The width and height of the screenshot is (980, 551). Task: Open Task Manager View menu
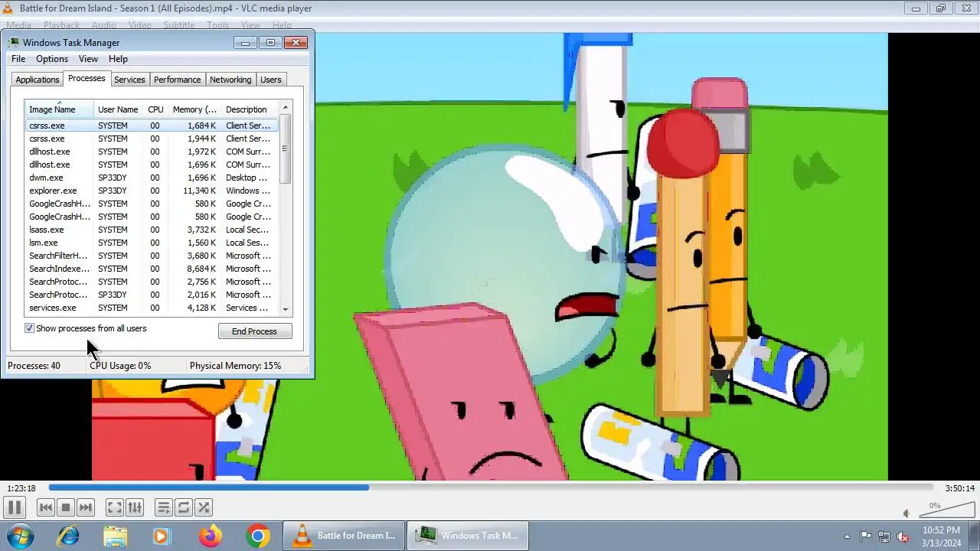click(88, 59)
